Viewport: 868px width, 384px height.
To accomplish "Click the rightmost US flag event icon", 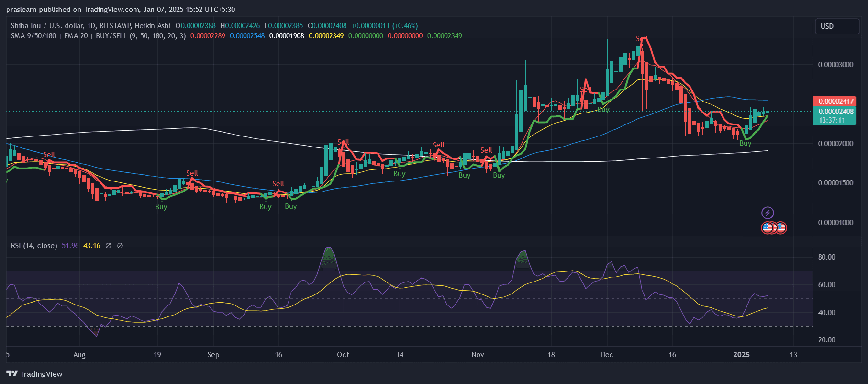I will [x=780, y=227].
